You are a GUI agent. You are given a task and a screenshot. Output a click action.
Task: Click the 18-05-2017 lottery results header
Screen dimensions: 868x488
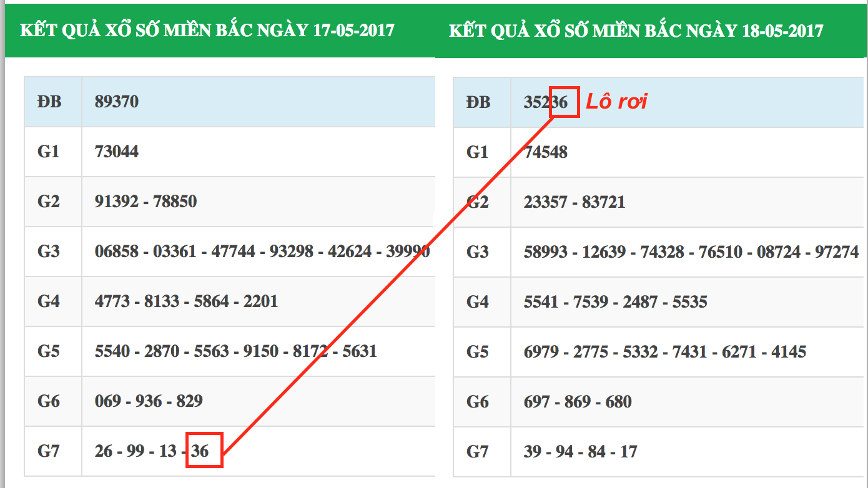pos(636,31)
